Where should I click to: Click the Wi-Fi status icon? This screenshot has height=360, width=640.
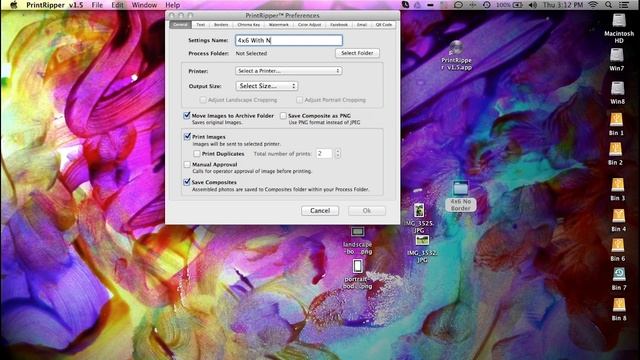593,5
